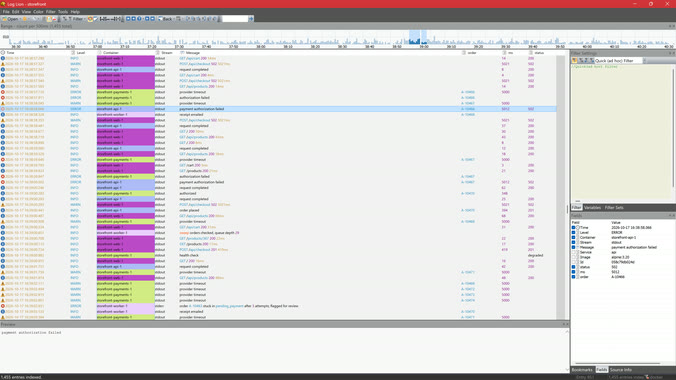676x380 pixels.
Task: Open the Help menu
Action: coord(75,12)
